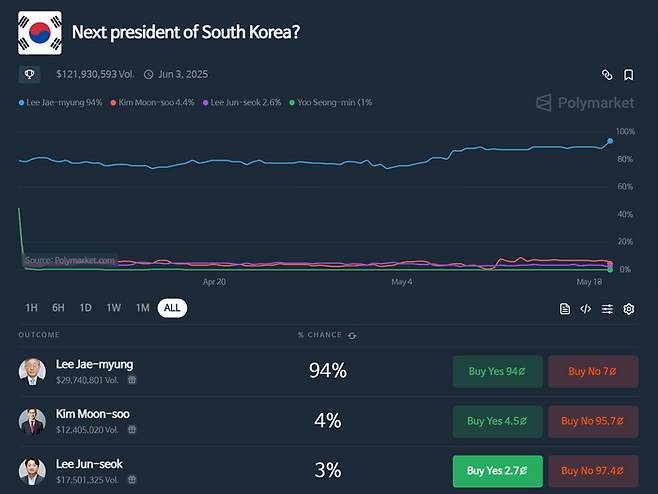Image resolution: width=658 pixels, height=494 pixels.
Task: Open chart settings gear icon
Action: click(x=629, y=309)
